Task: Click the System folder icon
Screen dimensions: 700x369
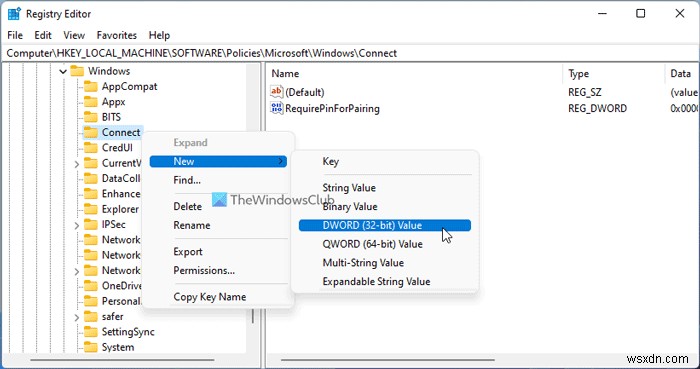Action: tap(91, 347)
